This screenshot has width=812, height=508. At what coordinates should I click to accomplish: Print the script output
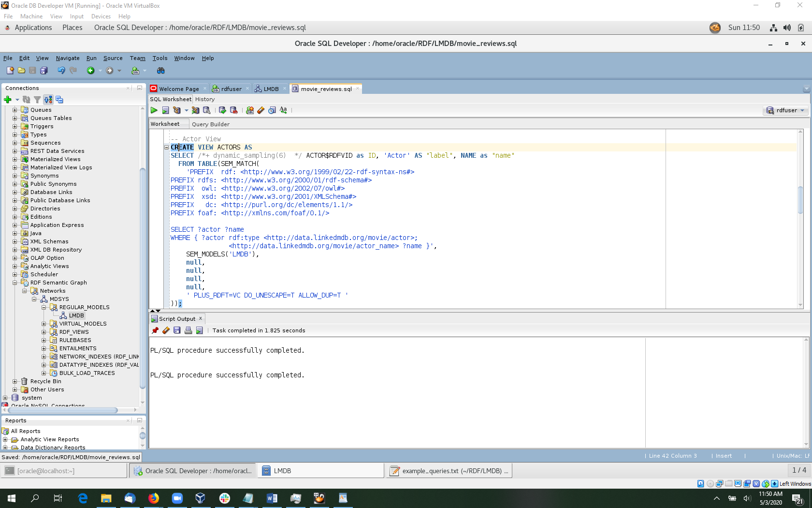pyautogui.click(x=188, y=330)
